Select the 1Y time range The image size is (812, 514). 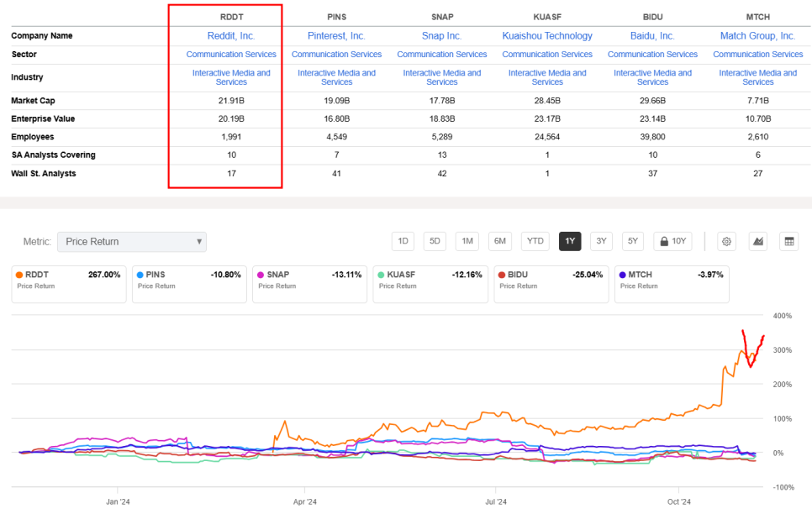(x=570, y=241)
